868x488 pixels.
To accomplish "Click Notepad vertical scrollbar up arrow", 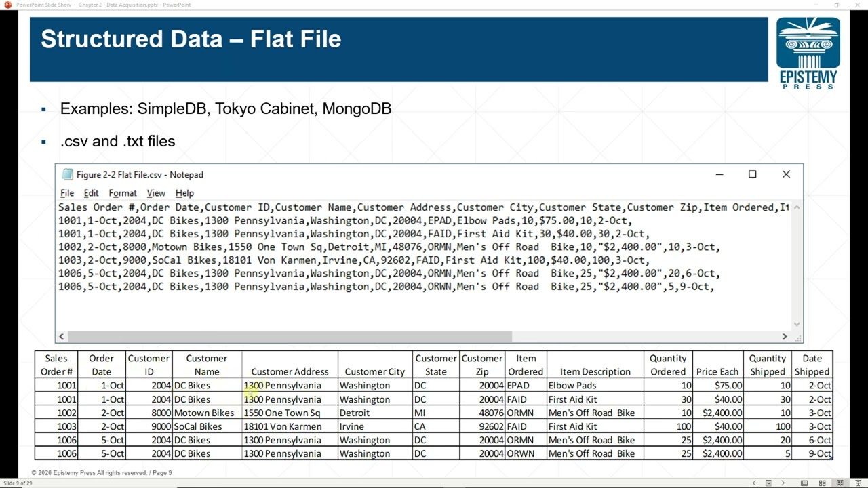I will coord(797,207).
